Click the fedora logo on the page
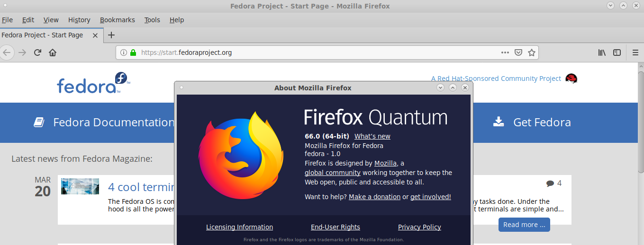This screenshot has height=245, width=644. point(93,83)
